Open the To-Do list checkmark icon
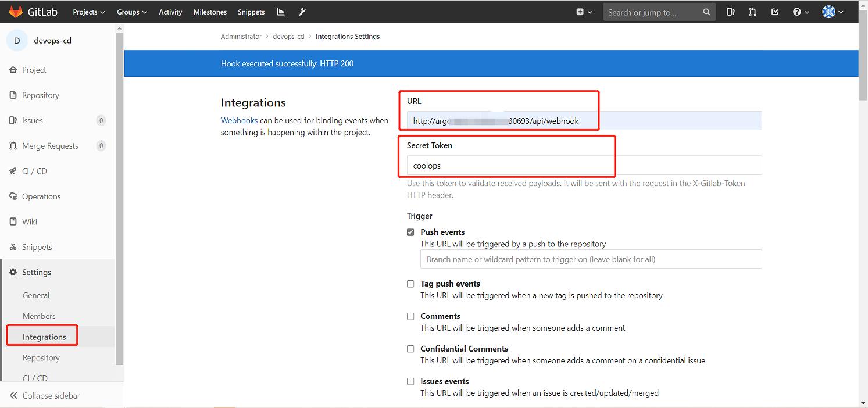The image size is (868, 408). [x=774, y=12]
